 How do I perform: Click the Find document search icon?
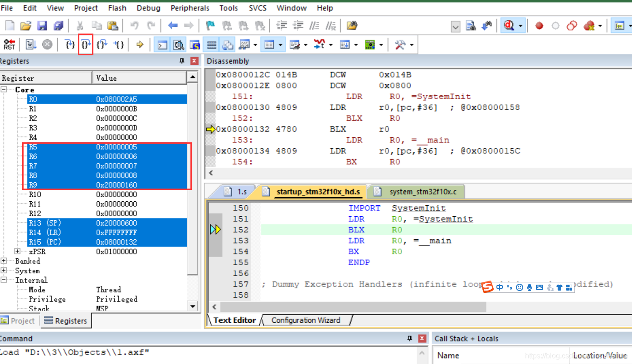point(471,26)
